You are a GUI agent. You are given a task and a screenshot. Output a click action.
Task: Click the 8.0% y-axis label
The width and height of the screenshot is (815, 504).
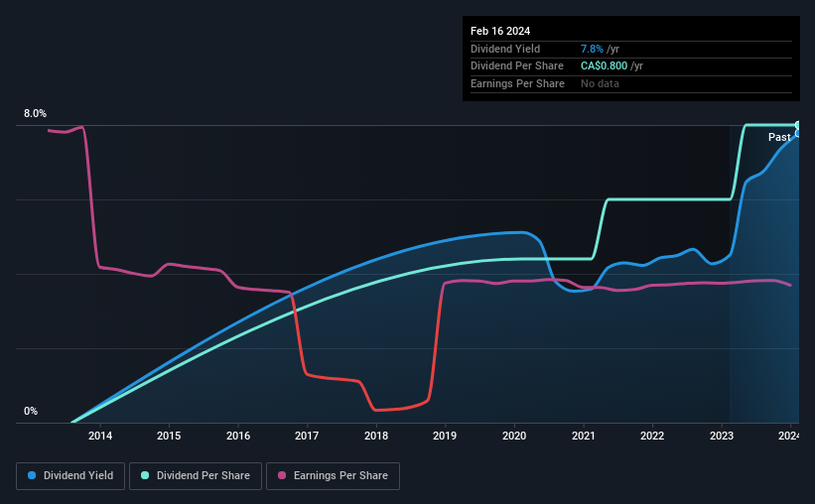pos(35,113)
